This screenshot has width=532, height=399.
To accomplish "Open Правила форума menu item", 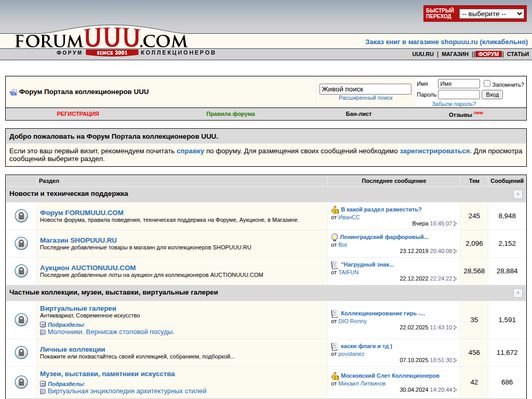I will pos(230,114).
